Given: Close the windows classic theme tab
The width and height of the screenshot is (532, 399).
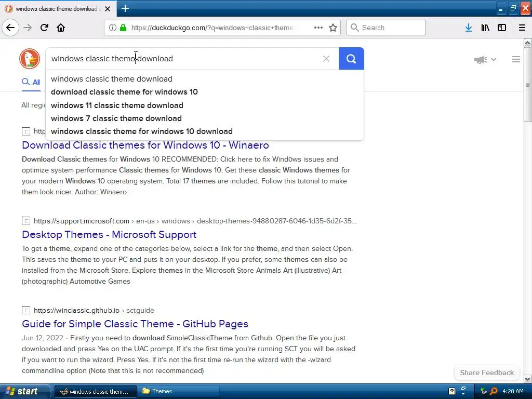Looking at the screenshot, I should pos(108,9).
